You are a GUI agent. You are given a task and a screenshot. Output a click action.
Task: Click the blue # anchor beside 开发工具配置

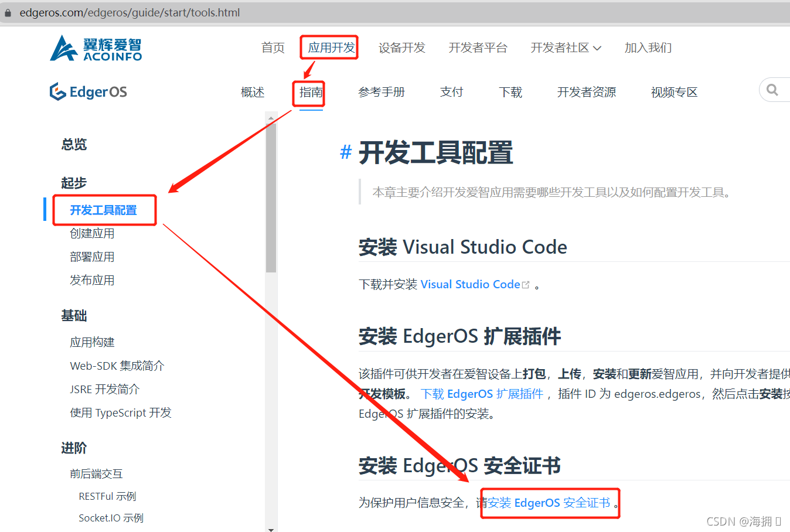345,152
